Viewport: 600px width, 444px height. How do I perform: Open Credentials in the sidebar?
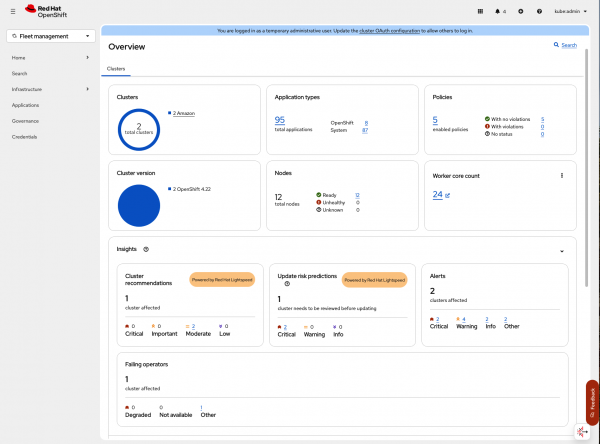[x=24, y=137]
